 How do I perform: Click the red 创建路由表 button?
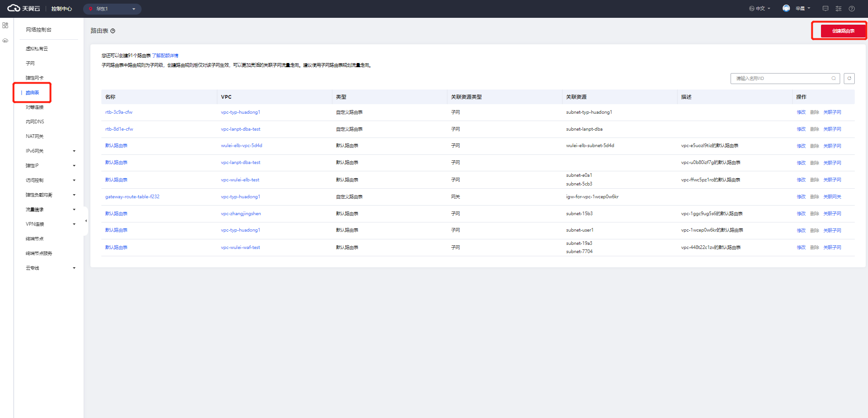coord(843,31)
